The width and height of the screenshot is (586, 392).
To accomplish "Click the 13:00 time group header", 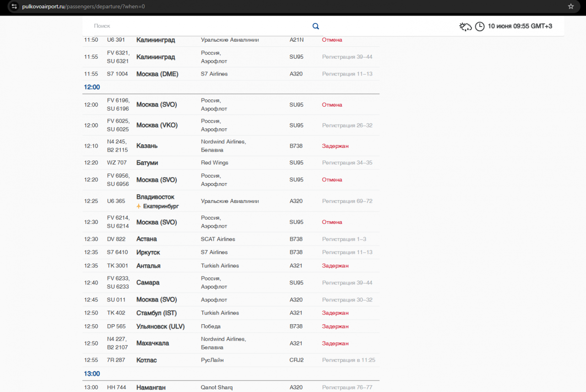I will pos(92,374).
